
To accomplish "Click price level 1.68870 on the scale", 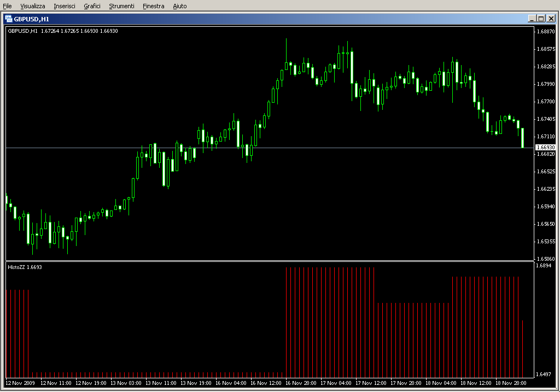I will [x=546, y=31].
